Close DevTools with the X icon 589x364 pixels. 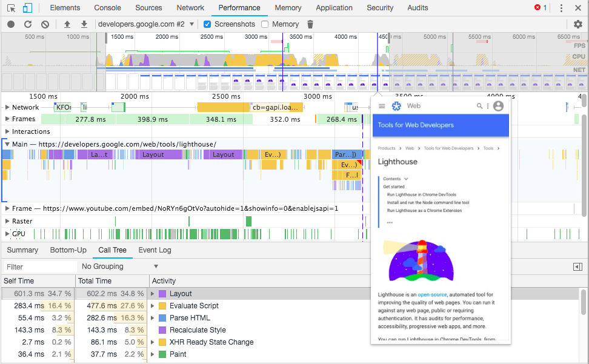[578, 8]
